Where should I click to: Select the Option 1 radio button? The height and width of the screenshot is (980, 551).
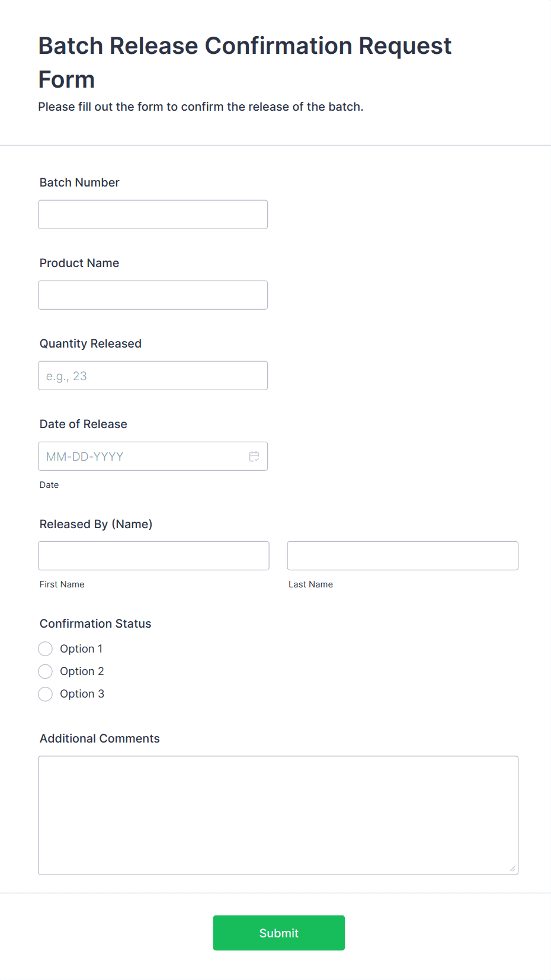click(x=46, y=649)
